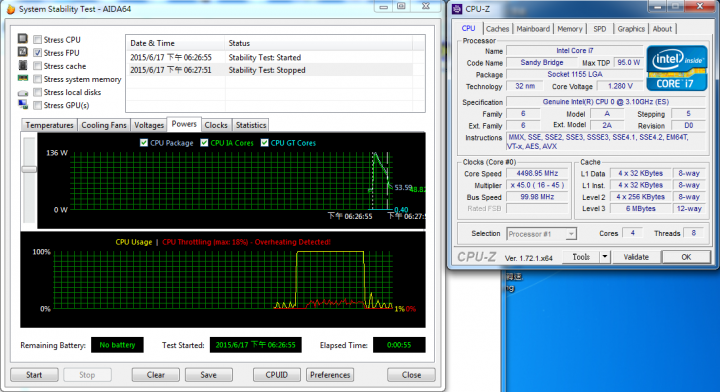This screenshot has width=720, height=392.
Task: Click the memory module icon beside Stress system memory
Action: click(x=22, y=78)
